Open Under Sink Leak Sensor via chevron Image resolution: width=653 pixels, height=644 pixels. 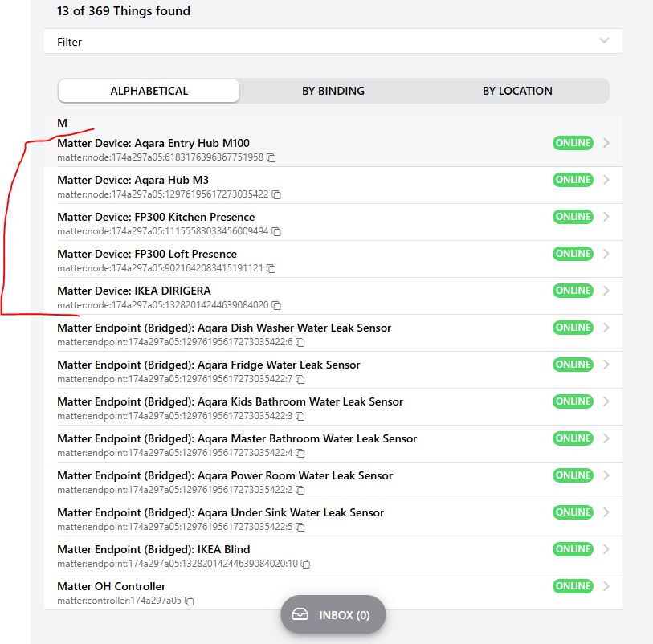[x=606, y=512]
